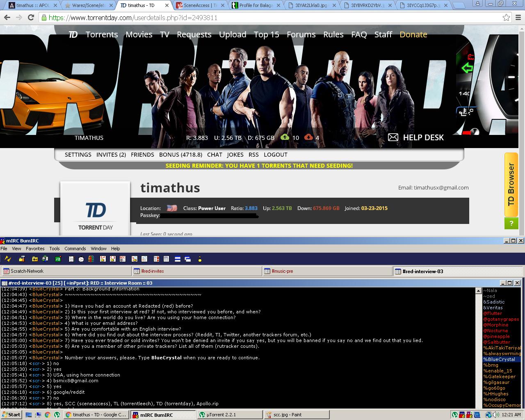The image size is (525, 420).
Task: Open SETTINGS in user menu bar
Action: pyautogui.click(x=78, y=155)
